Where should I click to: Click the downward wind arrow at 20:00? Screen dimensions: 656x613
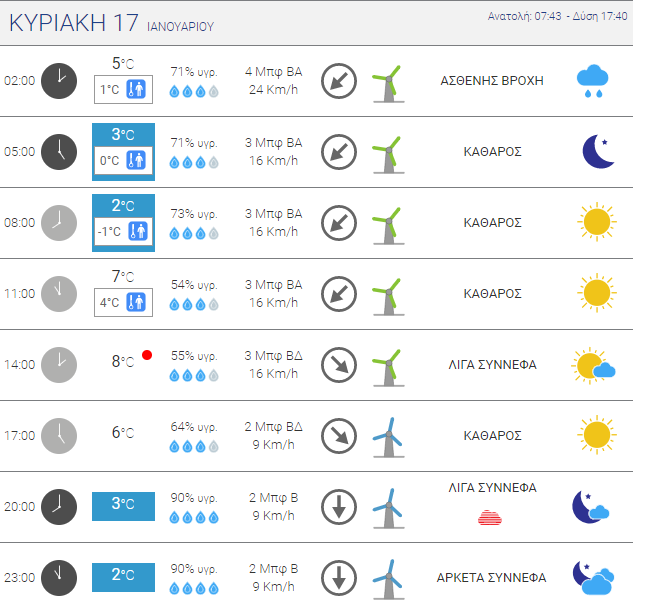[339, 507]
